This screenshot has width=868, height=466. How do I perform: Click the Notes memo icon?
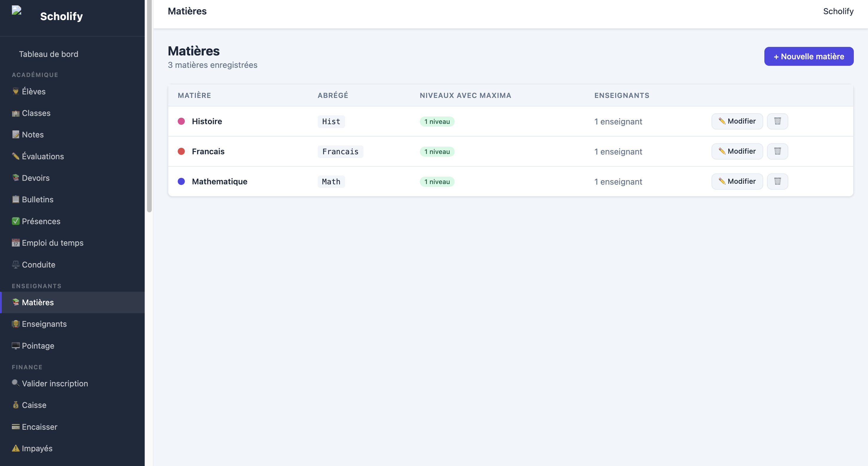15,135
